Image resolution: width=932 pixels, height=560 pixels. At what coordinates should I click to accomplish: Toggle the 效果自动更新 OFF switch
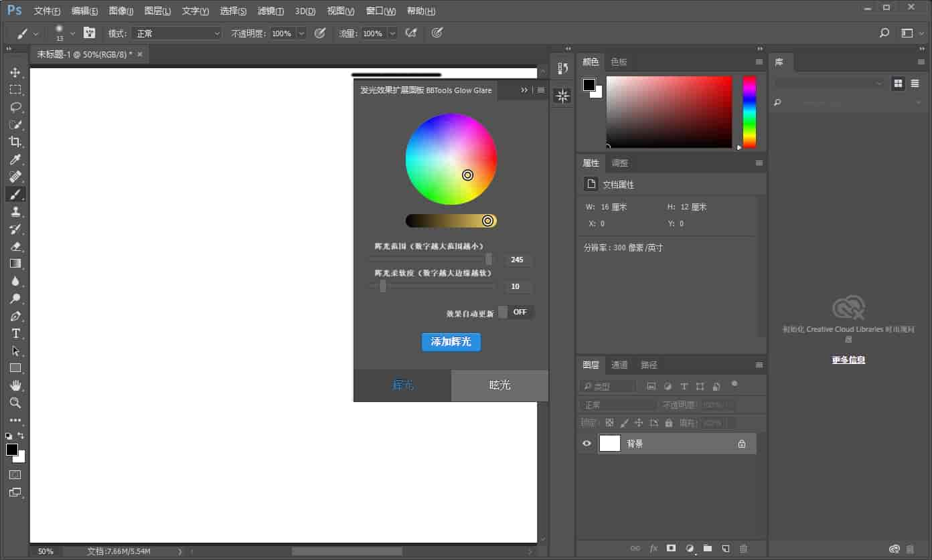(x=516, y=312)
